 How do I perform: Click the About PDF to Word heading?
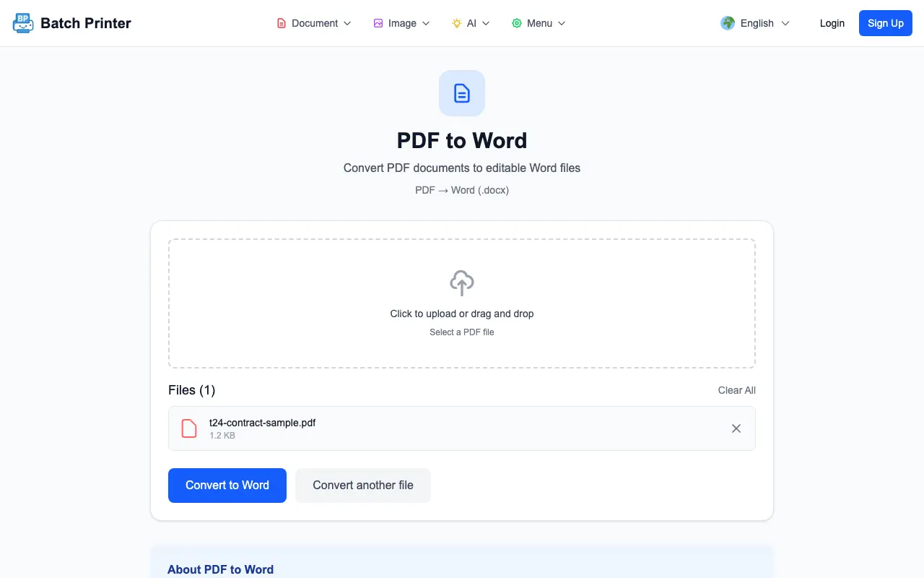[x=220, y=569]
